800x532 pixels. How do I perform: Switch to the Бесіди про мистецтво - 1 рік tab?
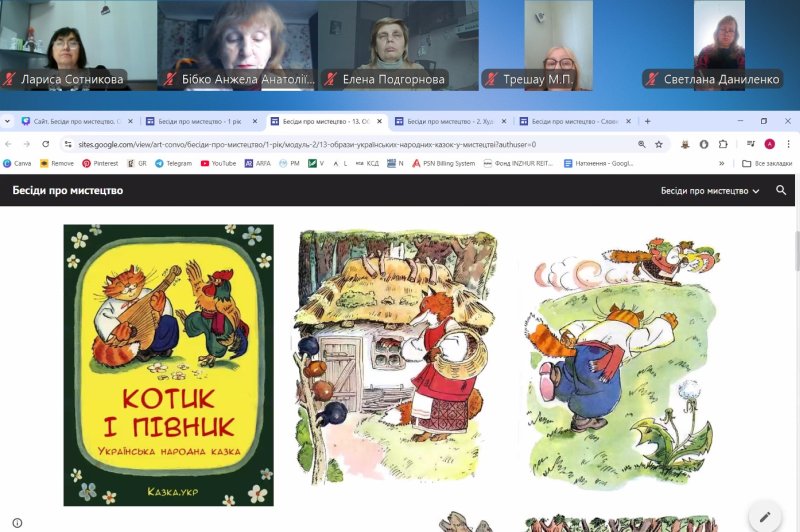pos(200,121)
